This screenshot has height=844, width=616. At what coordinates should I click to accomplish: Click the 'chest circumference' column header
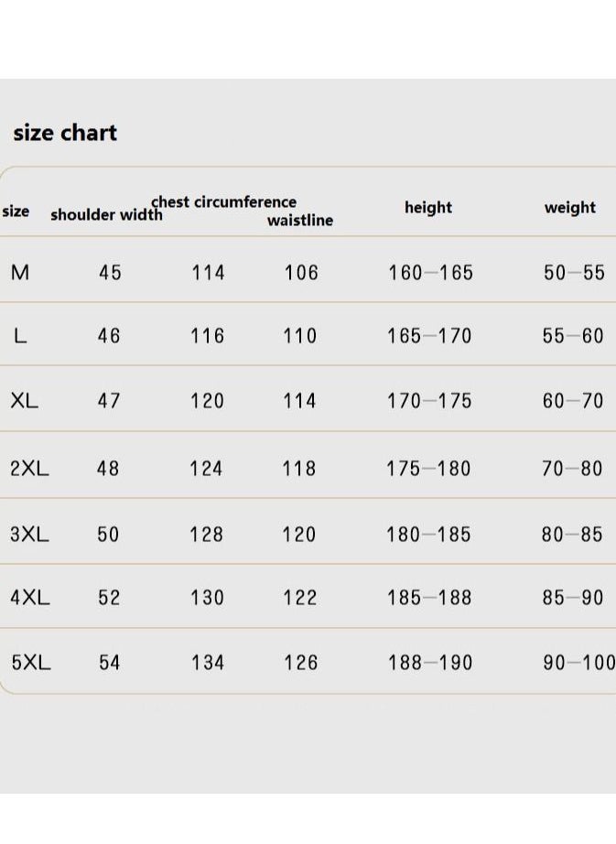tap(224, 202)
